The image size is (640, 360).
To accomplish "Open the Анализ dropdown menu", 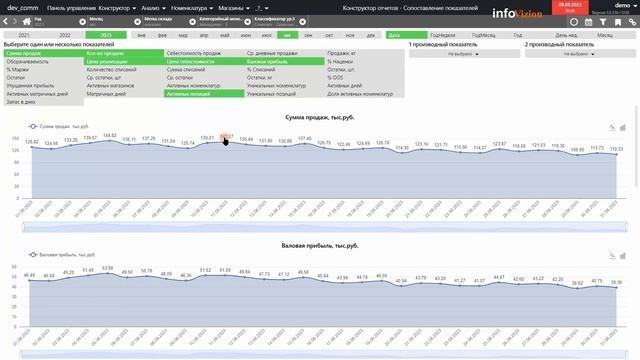I will pyautogui.click(x=153, y=8).
